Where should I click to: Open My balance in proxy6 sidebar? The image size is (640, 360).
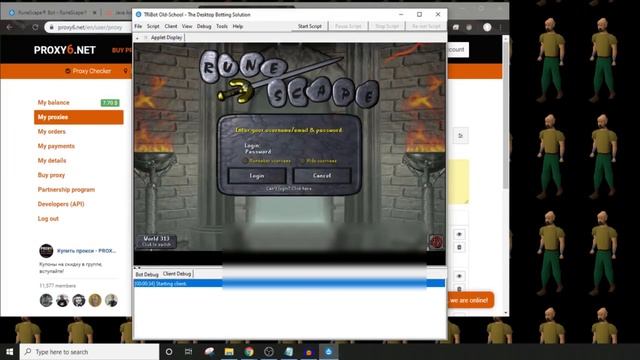pyautogui.click(x=53, y=102)
